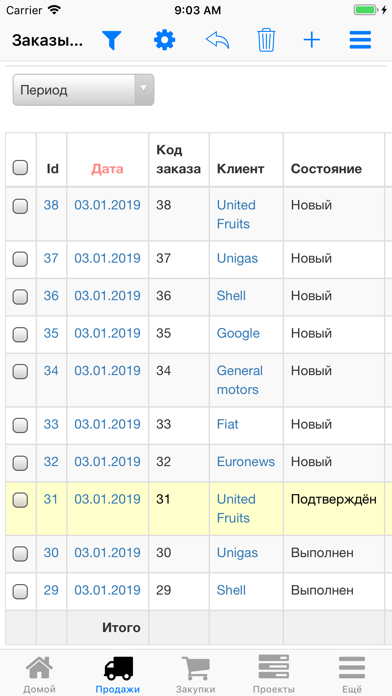
Task: Open Euronews client link
Action: click(x=245, y=462)
